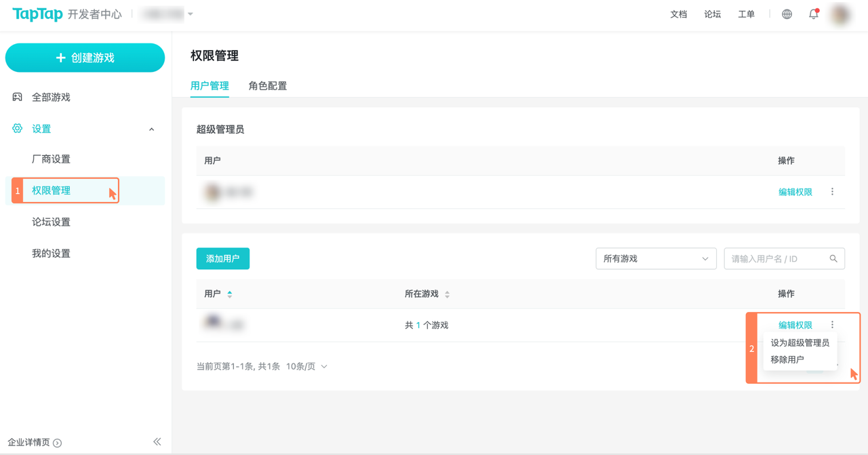Image resolution: width=868 pixels, height=455 pixels.
Task: Click the user avatar in the 共 1 个游戏 row
Action: 213,322
